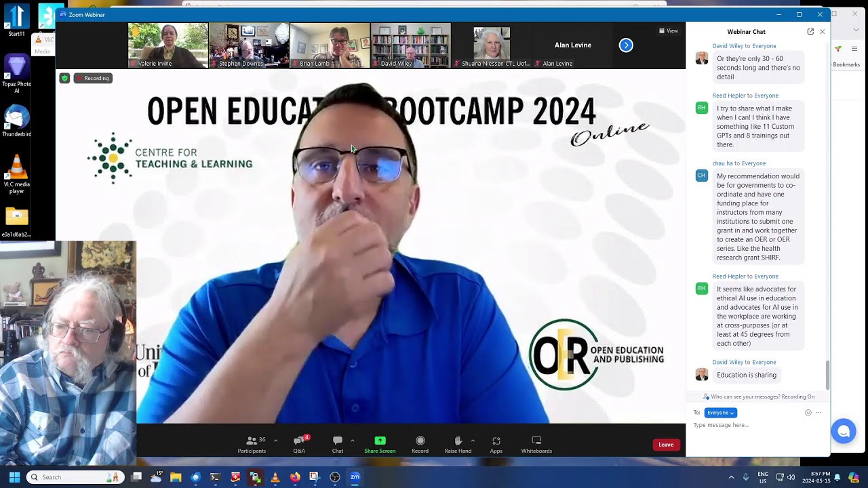Open the Windows Start menu
This screenshot has width=868, height=488.
coord(14,477)
